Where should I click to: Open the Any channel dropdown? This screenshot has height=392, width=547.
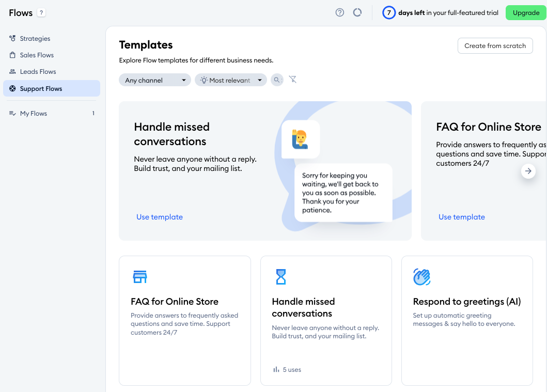click(154, 80)
